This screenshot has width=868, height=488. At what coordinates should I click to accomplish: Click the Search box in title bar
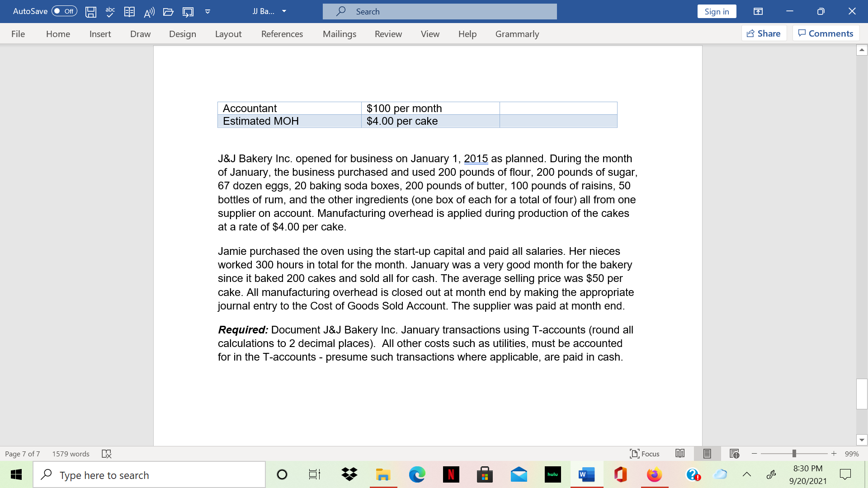(439, 12)
